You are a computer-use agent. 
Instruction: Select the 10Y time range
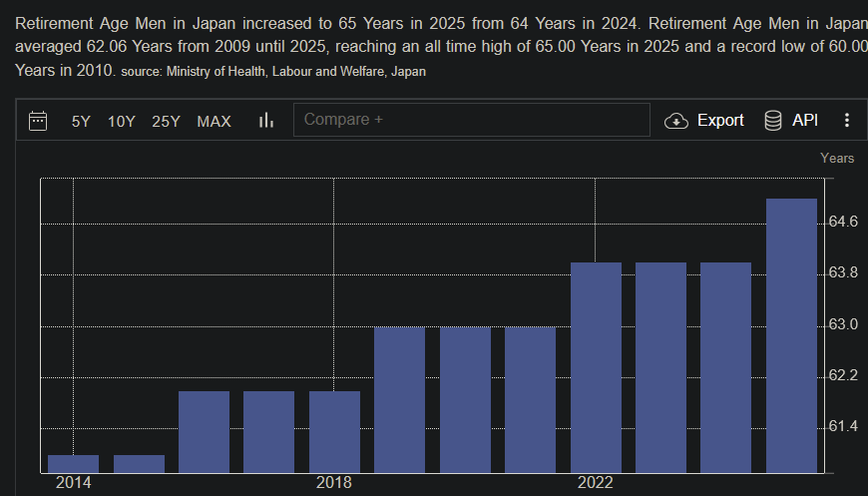tap(122, 121)
